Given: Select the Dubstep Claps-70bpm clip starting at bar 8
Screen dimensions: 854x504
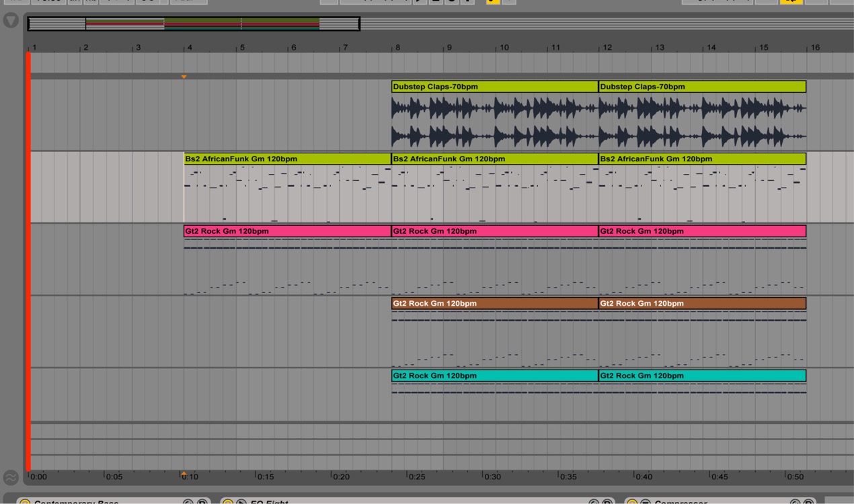Looking at the screenshot, I should pos(495,87).
